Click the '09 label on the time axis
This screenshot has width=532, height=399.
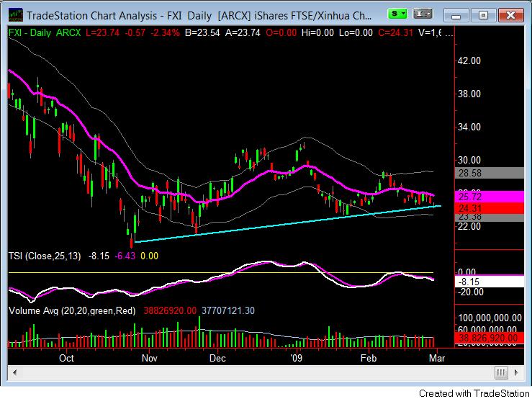(x=296, y=358)
